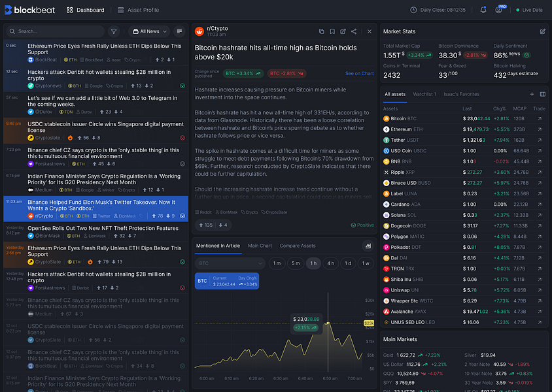Select the Watchlist 1 tab

[x=424, y=94]
